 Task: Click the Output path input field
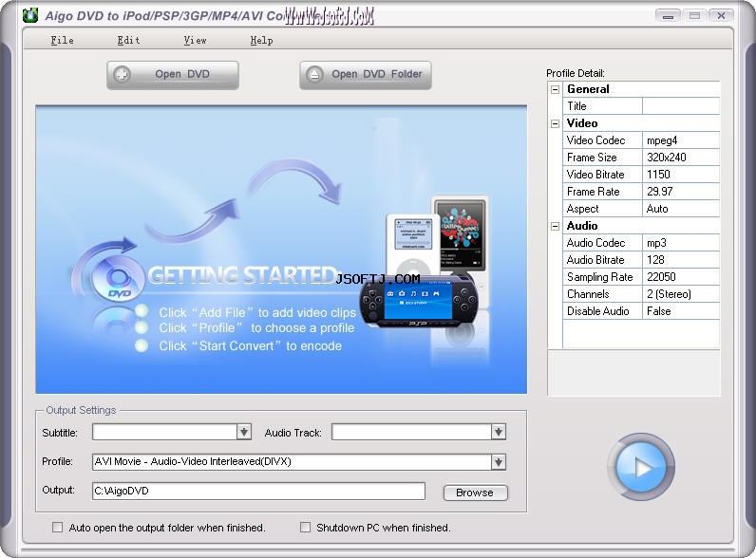258,491
